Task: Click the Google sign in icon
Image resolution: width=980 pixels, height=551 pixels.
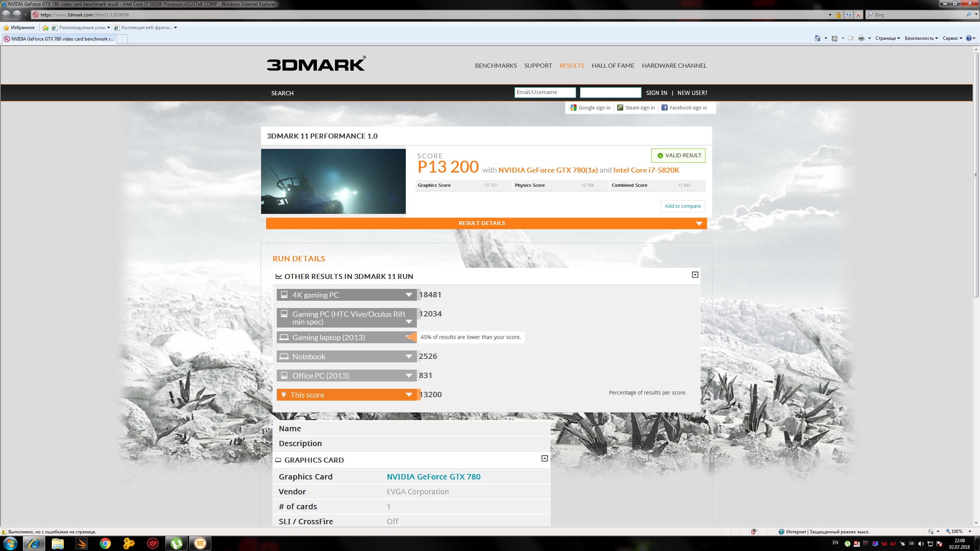Action: click(573, 108)
